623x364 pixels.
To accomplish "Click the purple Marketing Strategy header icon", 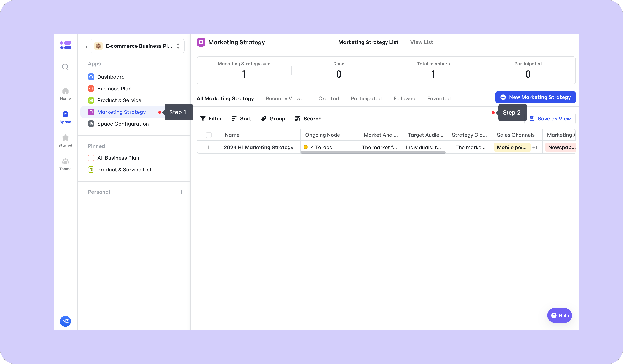I will [201, 42].
